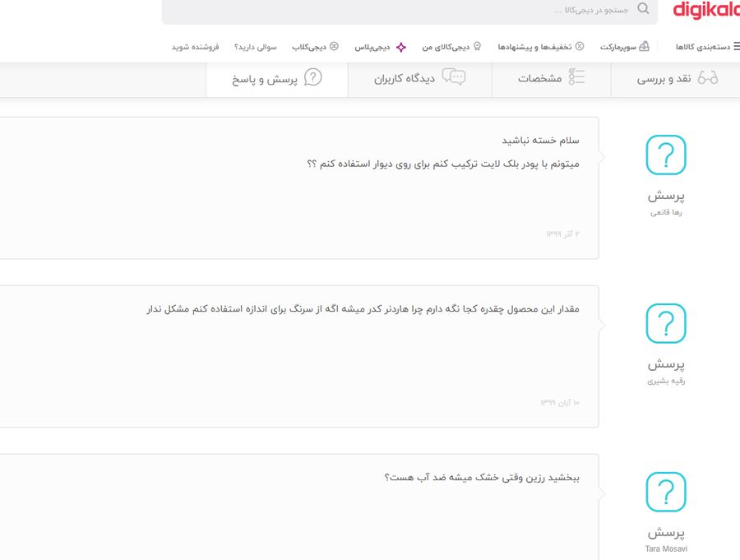Click the question about پودر بلک لایت
The width and height of the screenshot is (740, 560).
(x=443, y=164)
